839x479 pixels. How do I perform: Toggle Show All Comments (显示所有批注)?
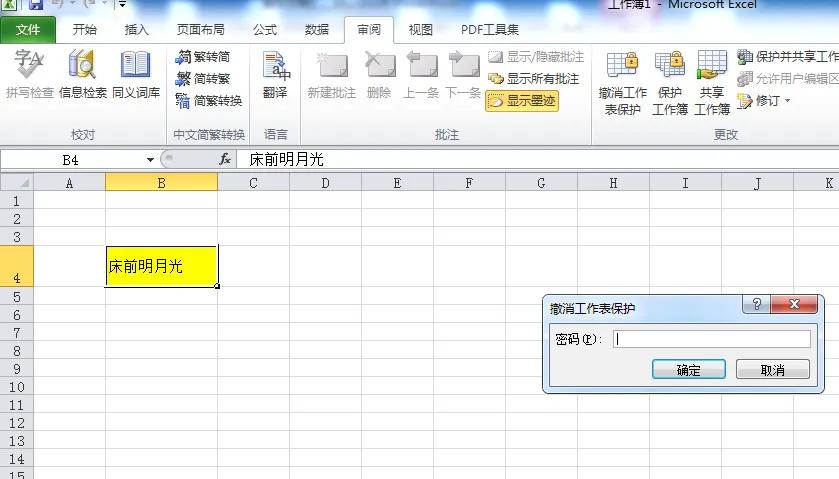click(533, 79)
